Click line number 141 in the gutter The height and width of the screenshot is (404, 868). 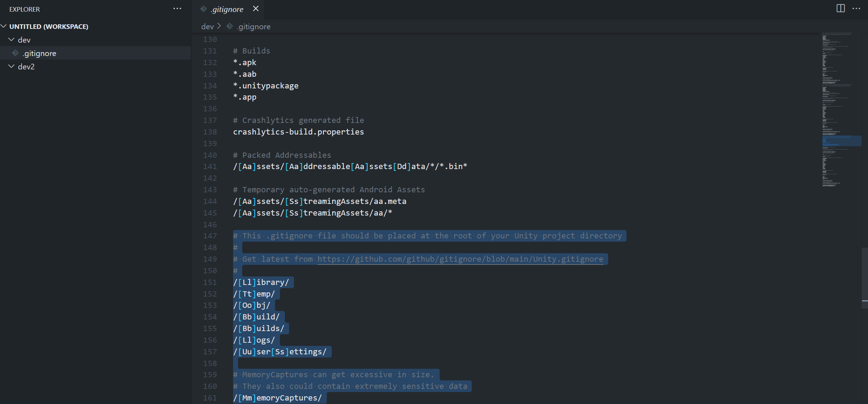(x=210, y=167)
